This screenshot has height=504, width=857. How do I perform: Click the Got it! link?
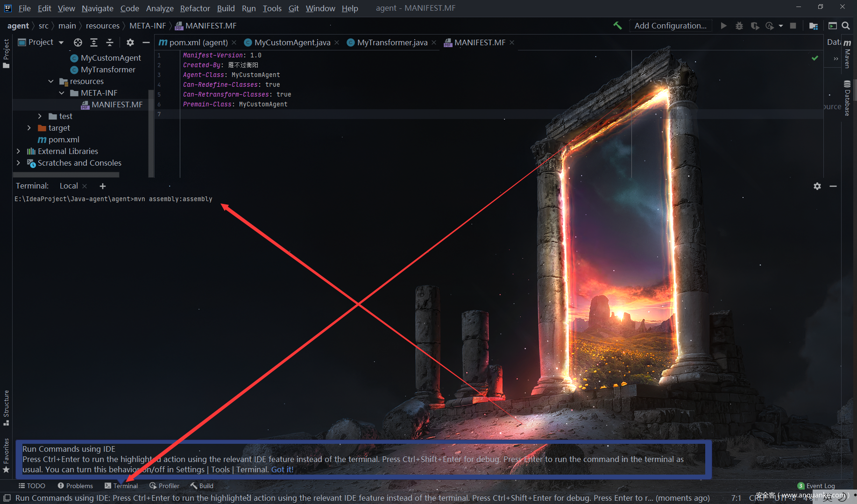click(x=282, y=469)
